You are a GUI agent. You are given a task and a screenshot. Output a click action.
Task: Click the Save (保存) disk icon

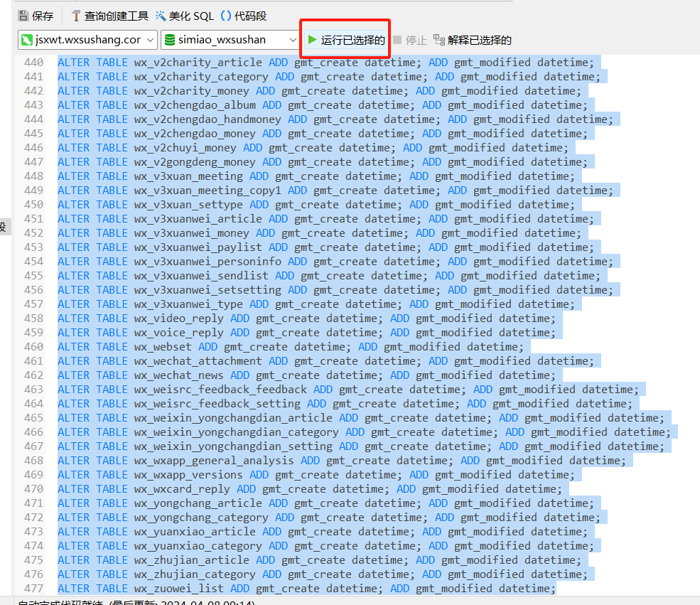(23, 16)
